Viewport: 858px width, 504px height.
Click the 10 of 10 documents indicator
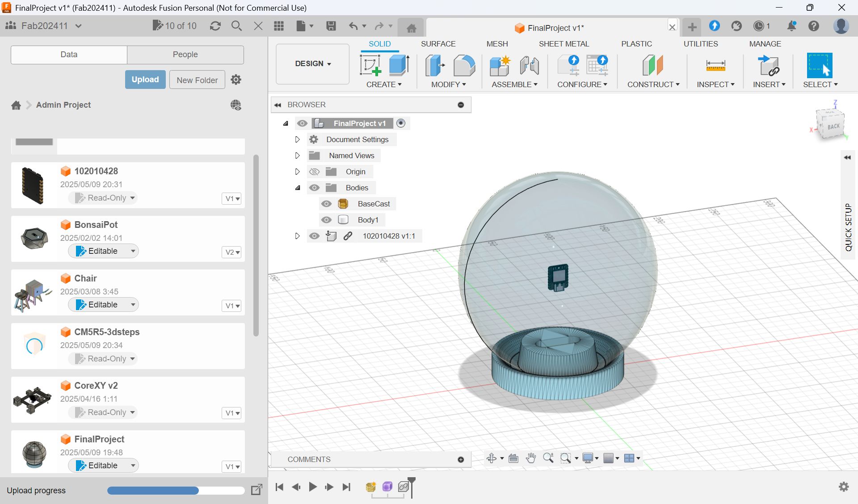point(175,26)
